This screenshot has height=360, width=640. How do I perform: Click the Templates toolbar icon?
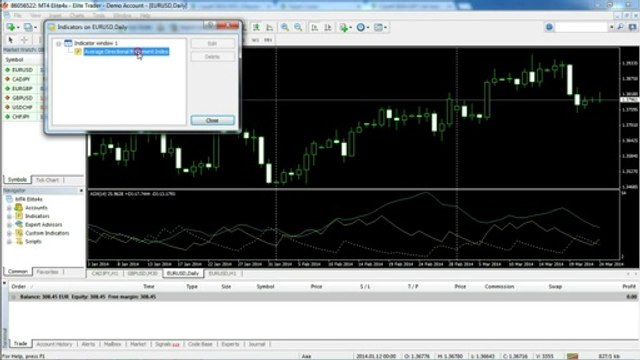click(x=379, y=27)
